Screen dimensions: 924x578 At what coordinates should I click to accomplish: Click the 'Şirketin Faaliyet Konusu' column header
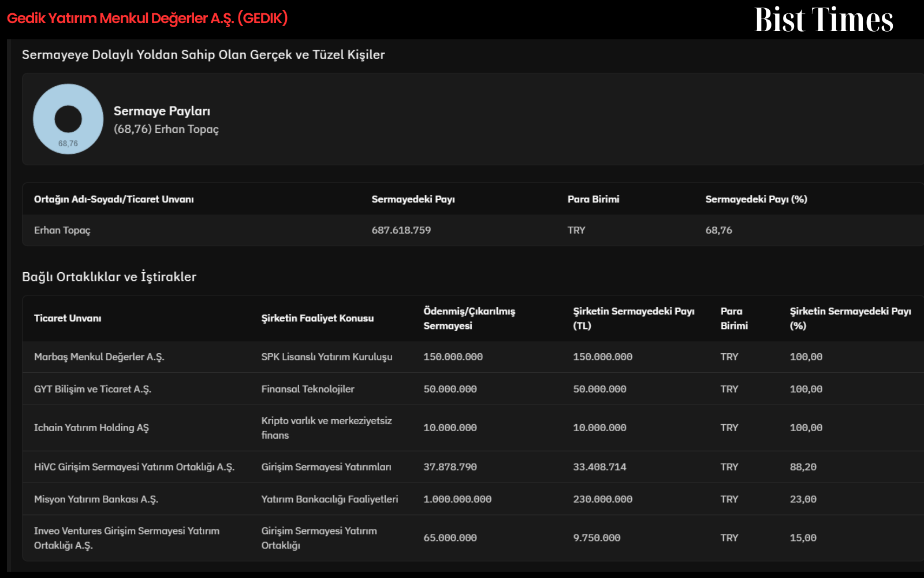pos(317,318)
